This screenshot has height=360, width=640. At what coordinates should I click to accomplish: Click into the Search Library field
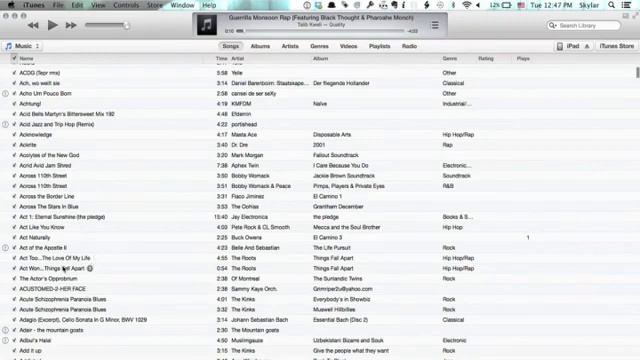[584, 25]
